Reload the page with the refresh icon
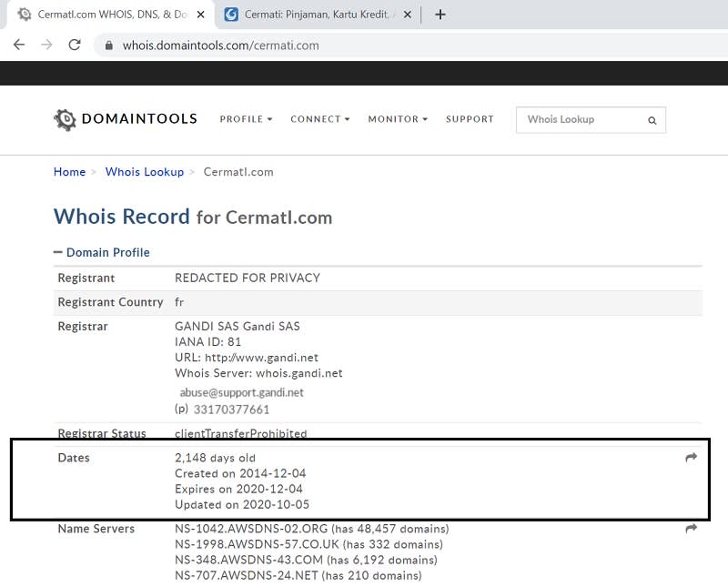 [x=75, y=45]
